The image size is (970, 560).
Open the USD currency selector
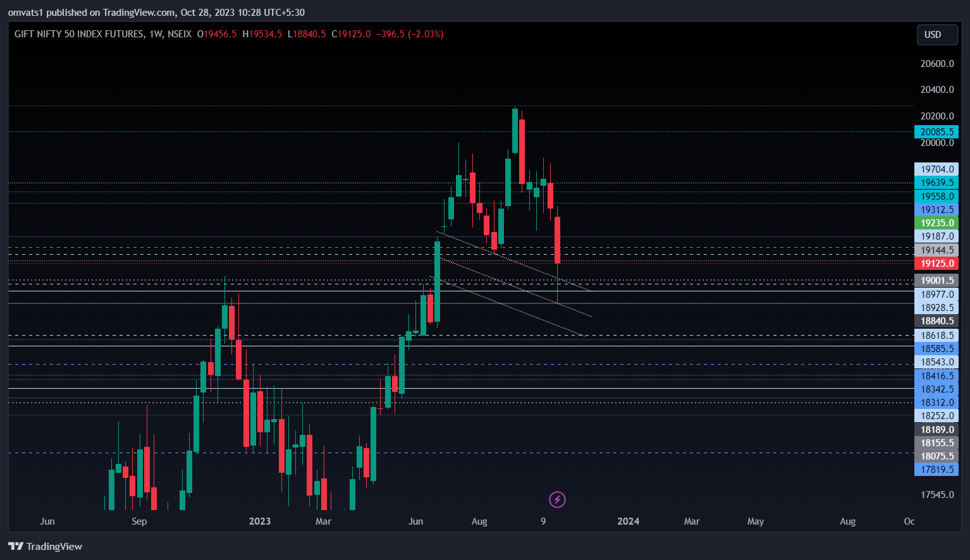[937, 35]
